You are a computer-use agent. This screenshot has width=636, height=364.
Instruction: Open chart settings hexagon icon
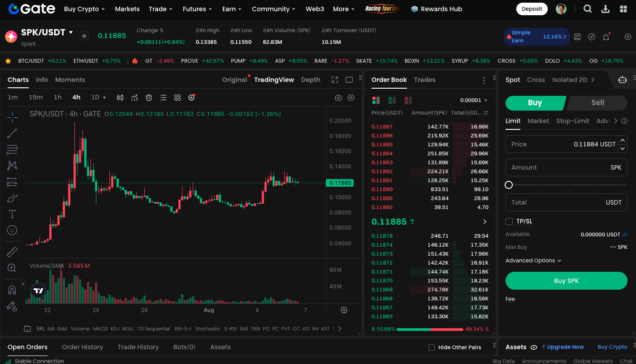click(x=351, y=98)
